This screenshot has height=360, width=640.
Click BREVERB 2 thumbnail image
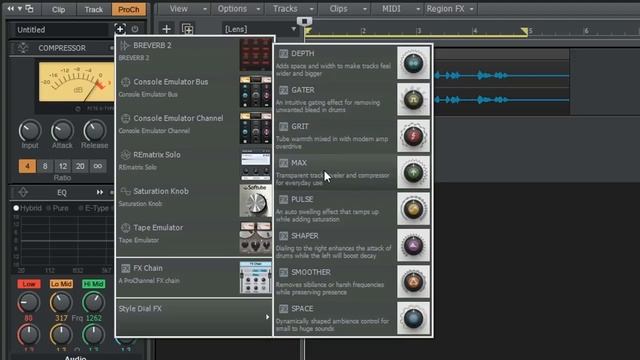coord(256,55)
